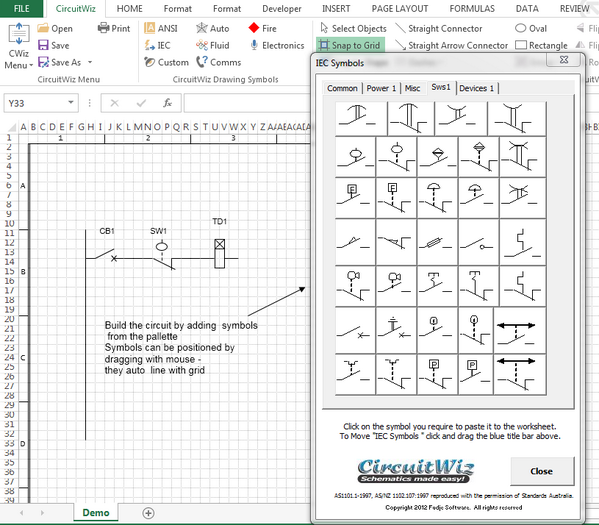This screenshot has width=599, height=525.
Task: Open the CWiz Menu dropdown
Action: pyautogui.click(x=18, y=46)
